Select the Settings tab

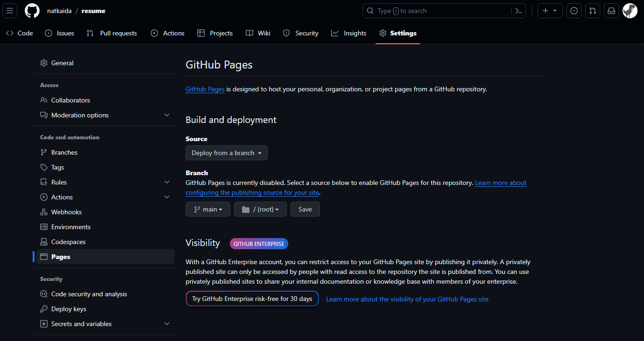(x=398, y=33)
